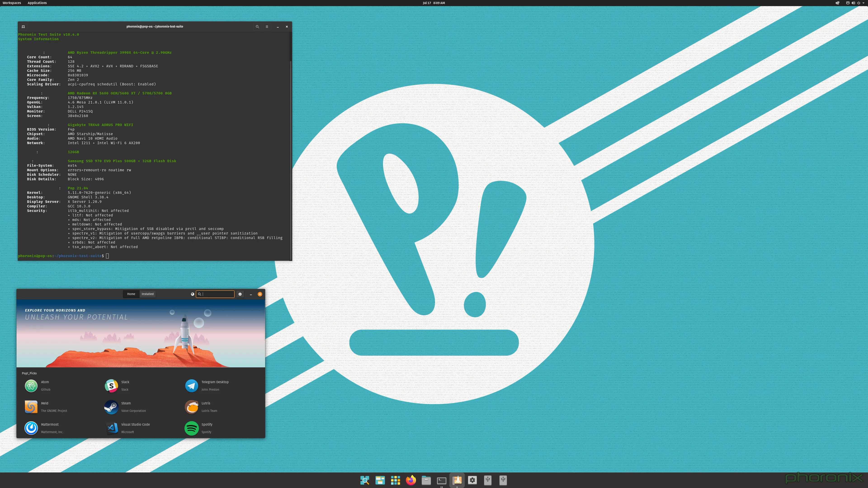
Task: Open the applications grid icon in dock
Action: [395, 480]
